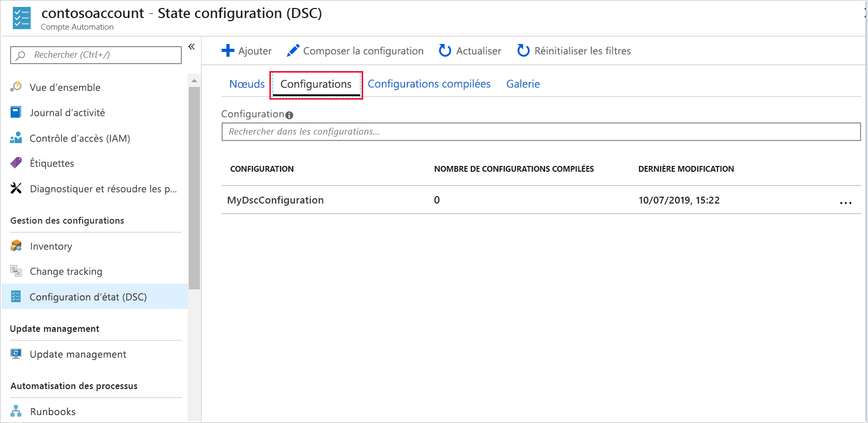Open the ellipsis menu for MyDscConfiguration
The width and height of the screenshot is (868, 423).
(846, 202)
